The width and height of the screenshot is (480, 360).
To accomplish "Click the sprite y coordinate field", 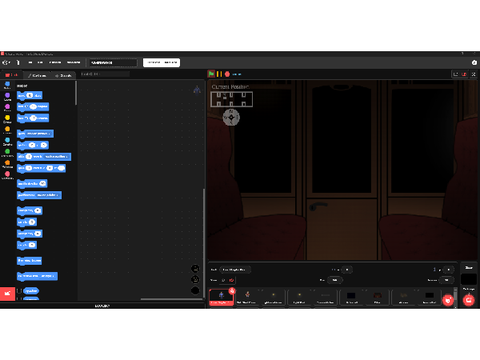I will 448,270.
